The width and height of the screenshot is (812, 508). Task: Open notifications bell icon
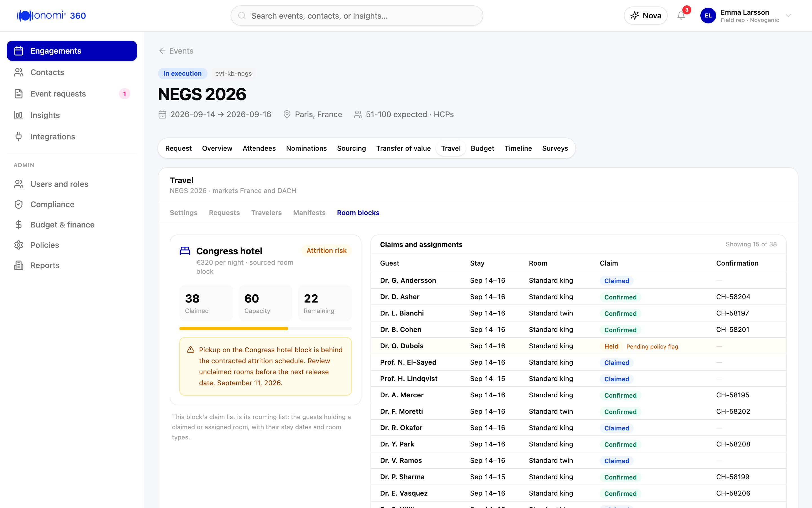[681, 16]
